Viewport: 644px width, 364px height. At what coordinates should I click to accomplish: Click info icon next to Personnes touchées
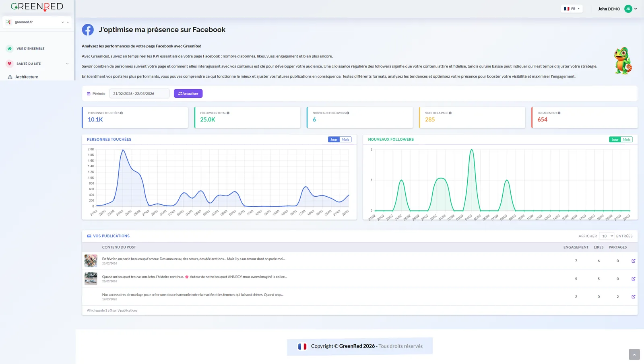pos(122,113)
